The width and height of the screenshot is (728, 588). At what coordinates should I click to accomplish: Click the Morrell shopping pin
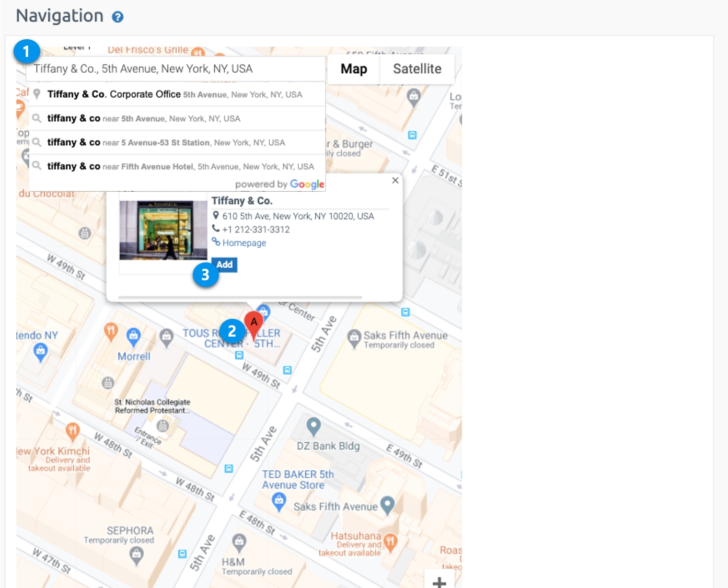point(133,337)
